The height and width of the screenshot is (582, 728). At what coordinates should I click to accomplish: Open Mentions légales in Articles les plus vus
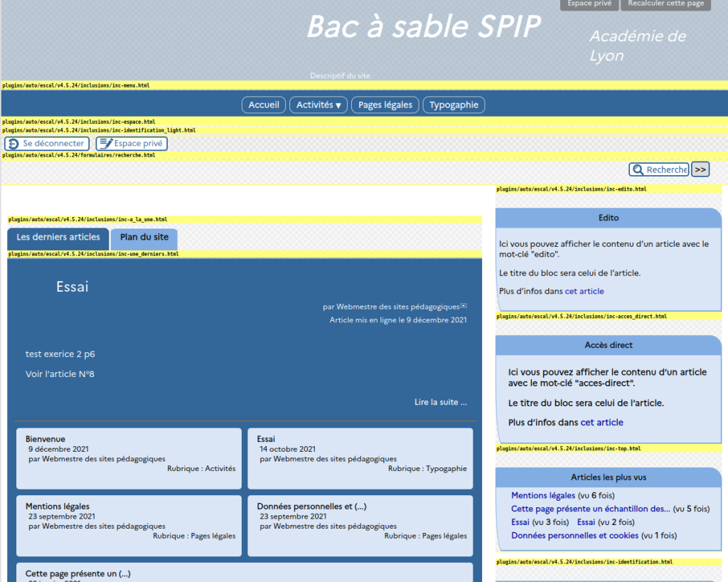(x=543, y=496)
